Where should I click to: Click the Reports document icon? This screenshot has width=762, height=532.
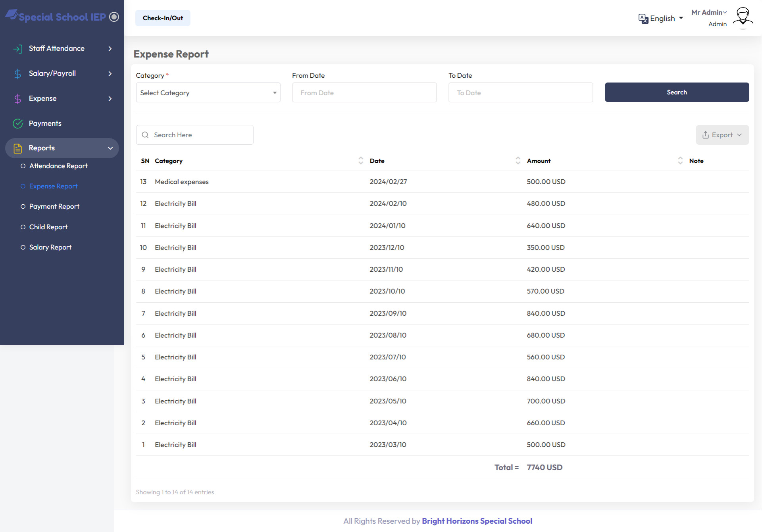click(17, 148)
